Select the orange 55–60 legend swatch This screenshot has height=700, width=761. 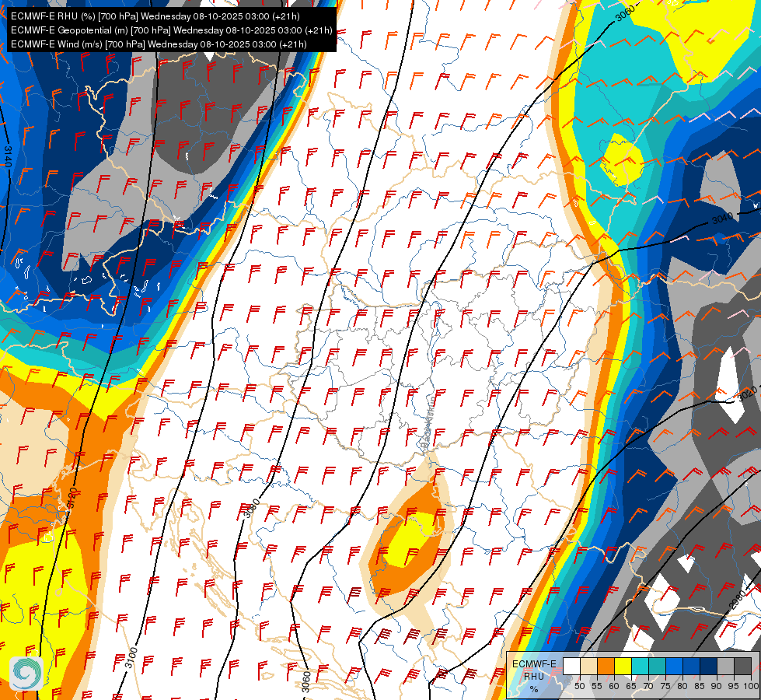[606, 666]
